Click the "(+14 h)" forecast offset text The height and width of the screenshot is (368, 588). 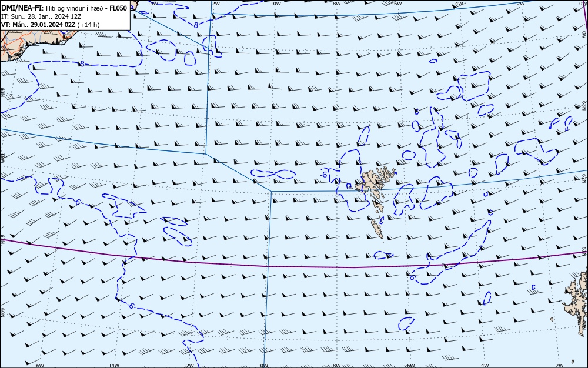[x=89, y=25]
